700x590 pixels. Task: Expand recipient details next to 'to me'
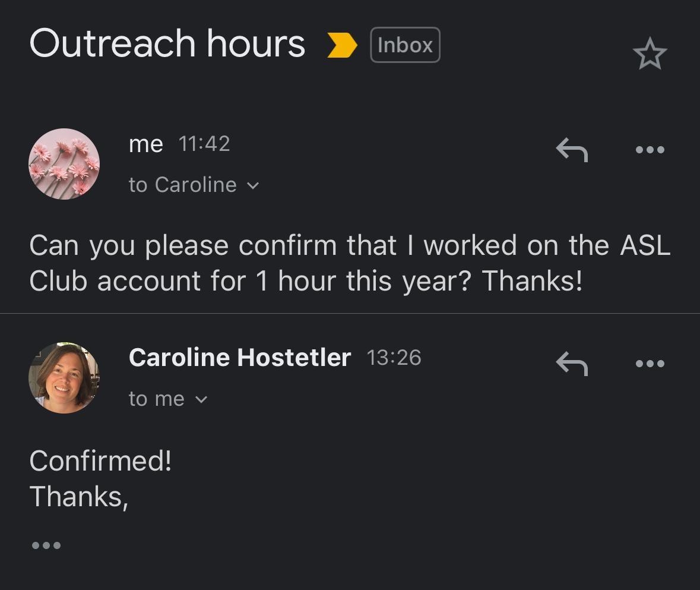pyautogui.click(x=201, y=399)
